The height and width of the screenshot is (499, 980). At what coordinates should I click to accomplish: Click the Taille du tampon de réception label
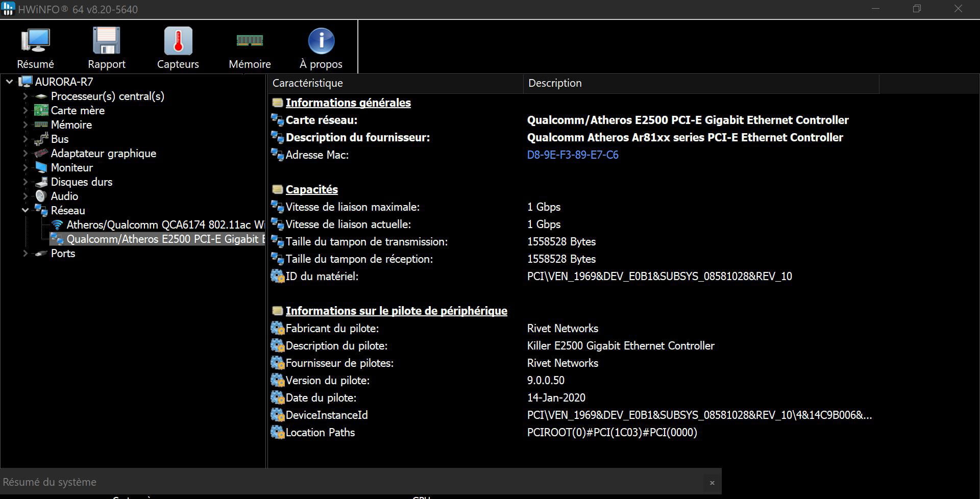point(359,259)
